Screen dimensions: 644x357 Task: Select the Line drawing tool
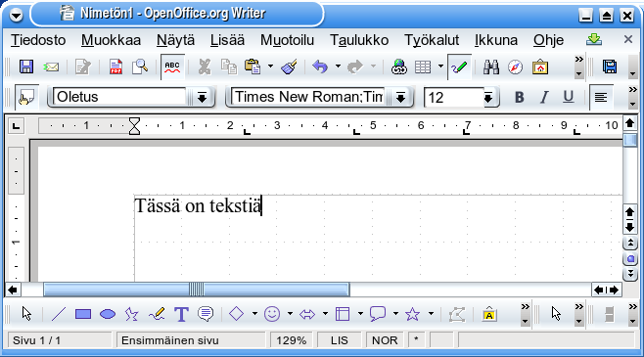pos(59,314)
